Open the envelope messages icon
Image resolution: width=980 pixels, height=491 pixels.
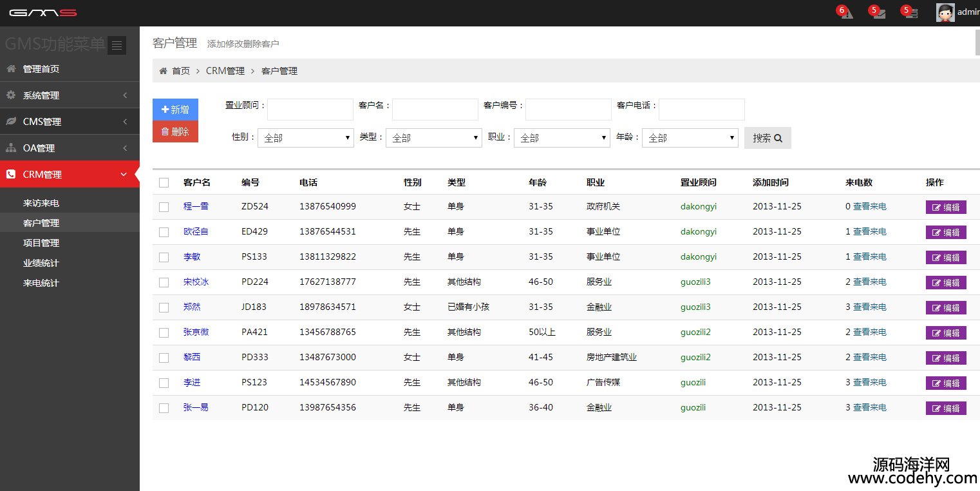(878, 13)
